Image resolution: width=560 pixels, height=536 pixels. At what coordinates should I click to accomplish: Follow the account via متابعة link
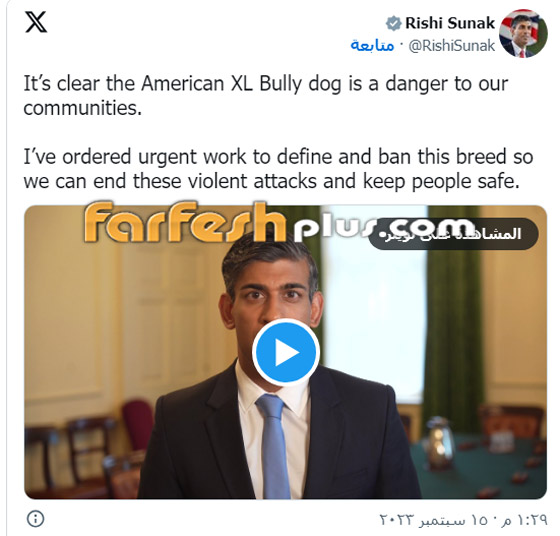click(x=372, y=45)
